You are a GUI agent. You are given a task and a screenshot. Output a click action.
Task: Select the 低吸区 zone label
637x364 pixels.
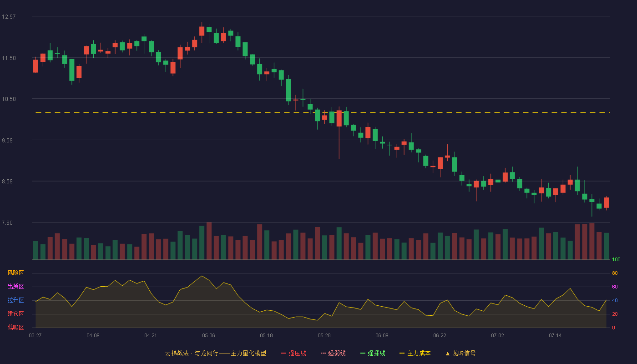[15, 328]
